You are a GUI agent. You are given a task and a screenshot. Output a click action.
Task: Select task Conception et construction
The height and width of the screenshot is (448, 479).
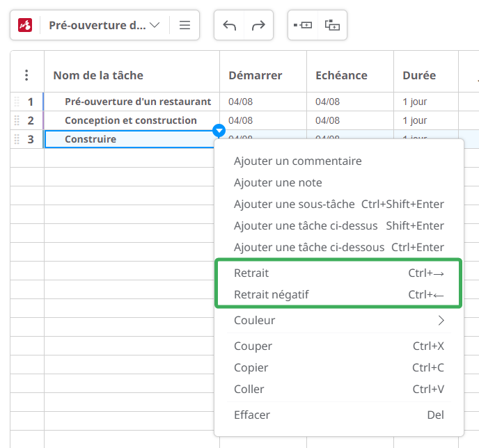(x=131, y=120)
